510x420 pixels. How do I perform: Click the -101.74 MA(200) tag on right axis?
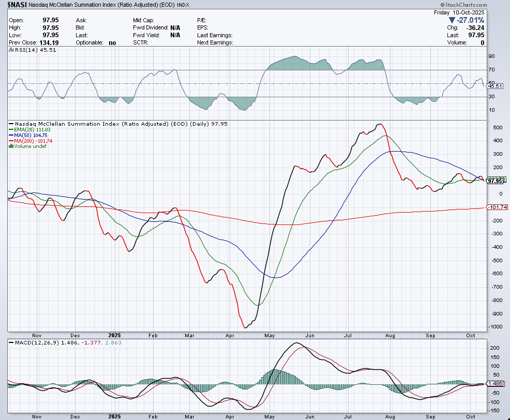coord(498,207)
